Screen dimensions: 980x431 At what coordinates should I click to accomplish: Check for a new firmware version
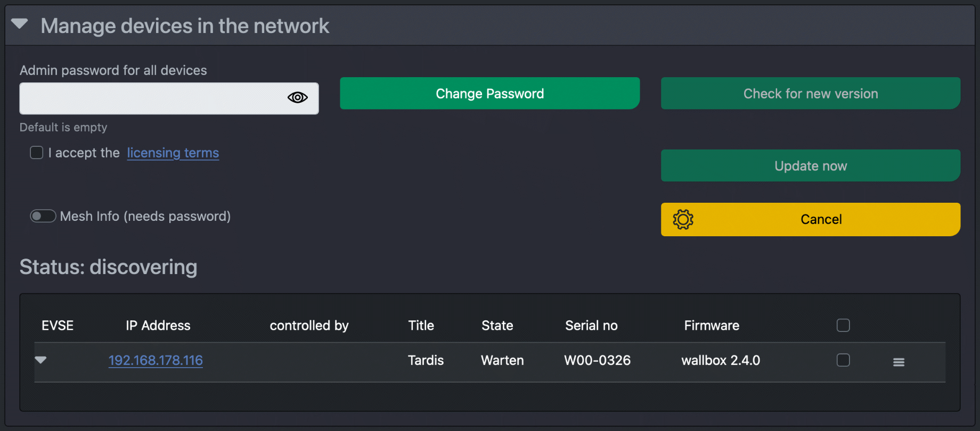click(810, 93)
